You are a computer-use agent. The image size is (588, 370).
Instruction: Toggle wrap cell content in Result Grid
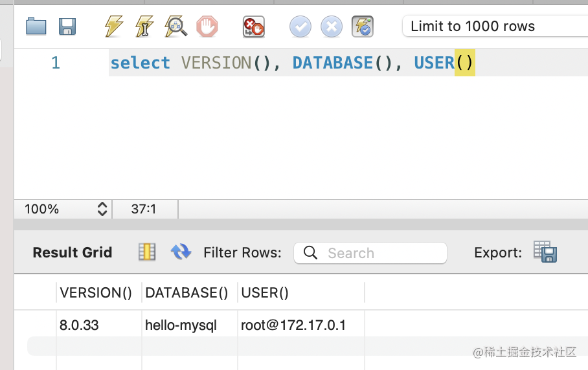point(147,252)
